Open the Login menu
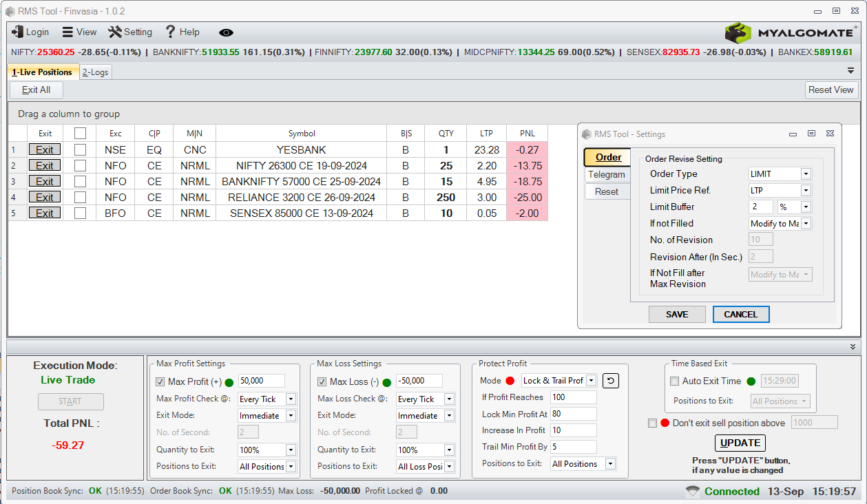 (x=30, y=32)
